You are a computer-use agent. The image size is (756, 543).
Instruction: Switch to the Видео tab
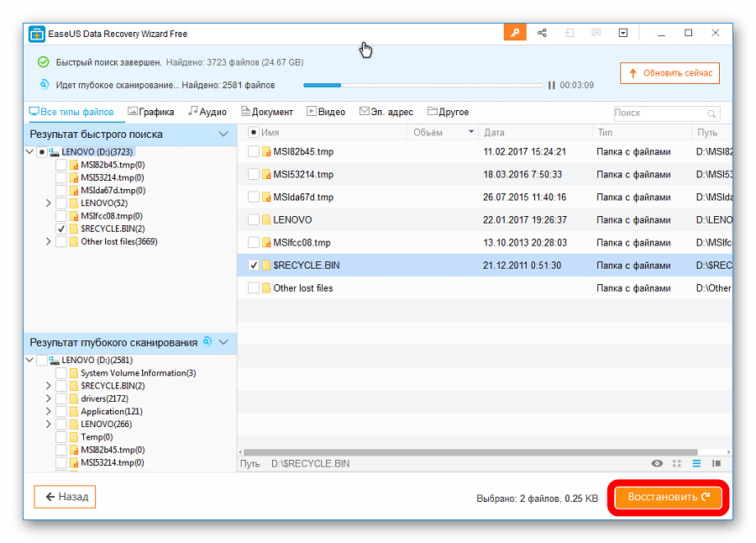click(326, 112)
